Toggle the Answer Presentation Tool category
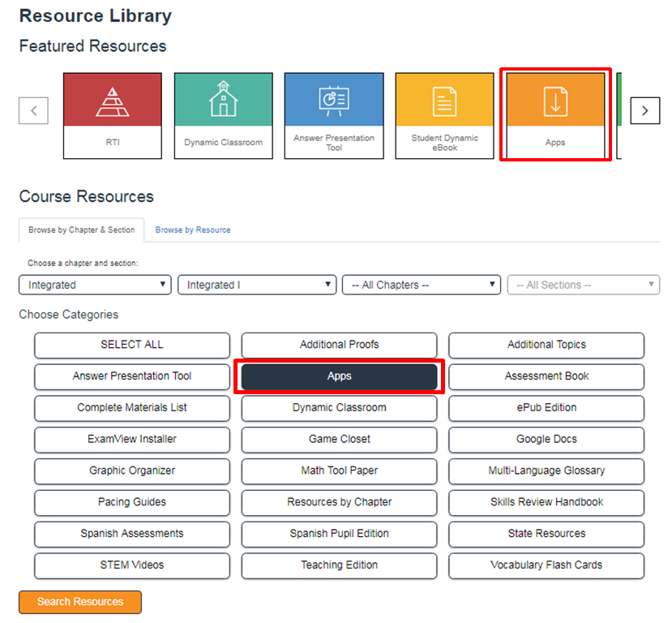This screenshot has width=672, height=623. (132, 376)
